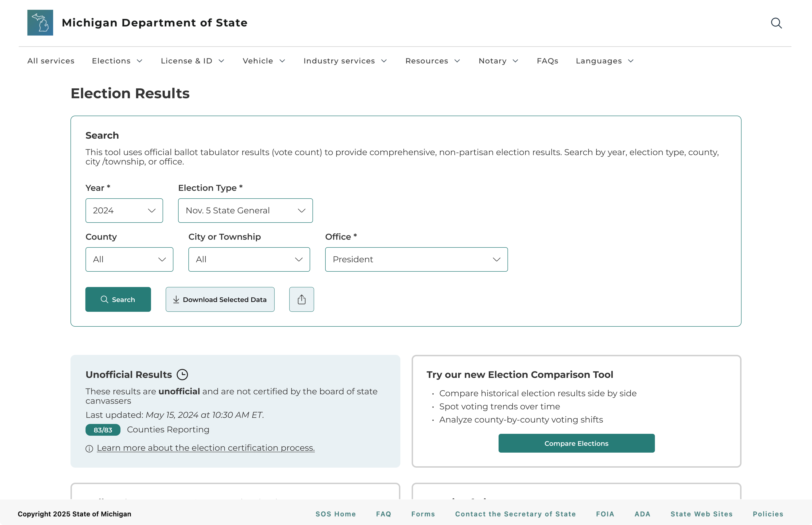This screenshot has height=525, width=812.
Task: Click the Compare Elections button
Action: click(576, 443)
